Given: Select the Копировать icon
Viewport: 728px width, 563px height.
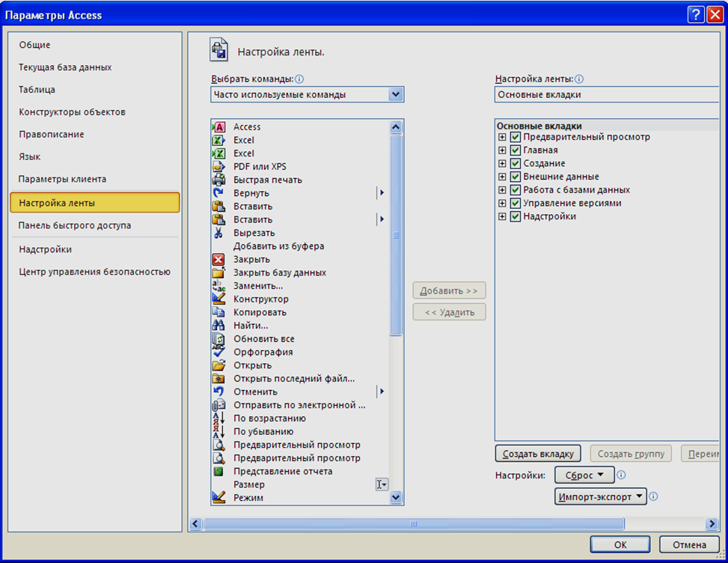Looking at the screenshot, I should (x=218, y=312).
